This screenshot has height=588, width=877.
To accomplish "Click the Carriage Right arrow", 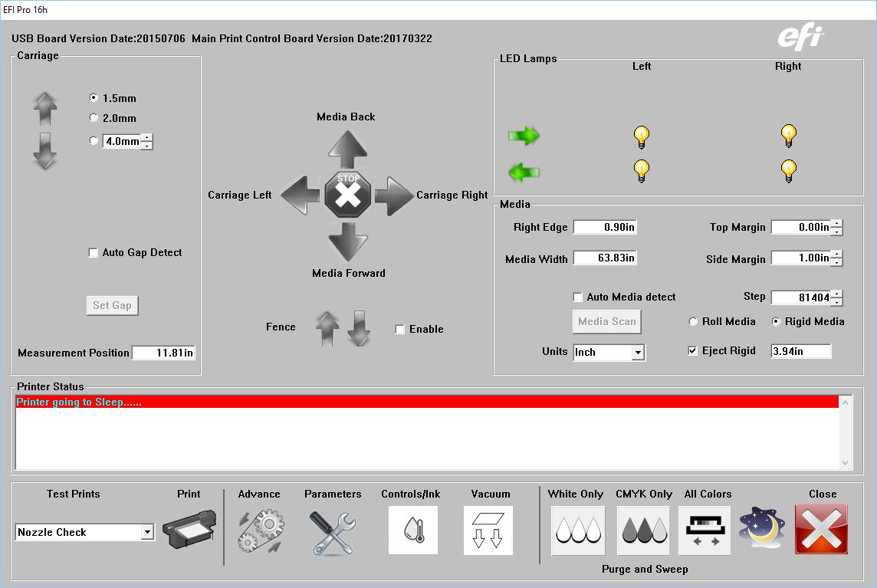I will coord(395,195).
